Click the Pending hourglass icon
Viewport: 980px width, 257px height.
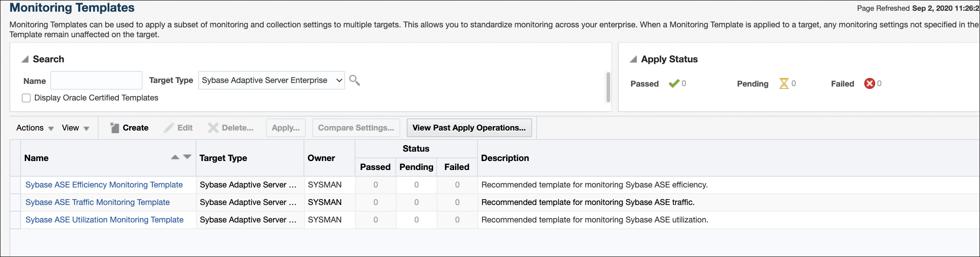784,83
